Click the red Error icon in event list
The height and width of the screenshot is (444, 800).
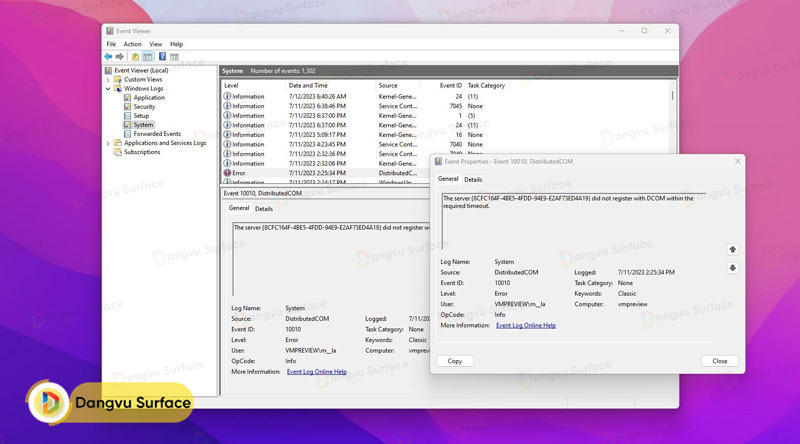(x=228, y=173)
